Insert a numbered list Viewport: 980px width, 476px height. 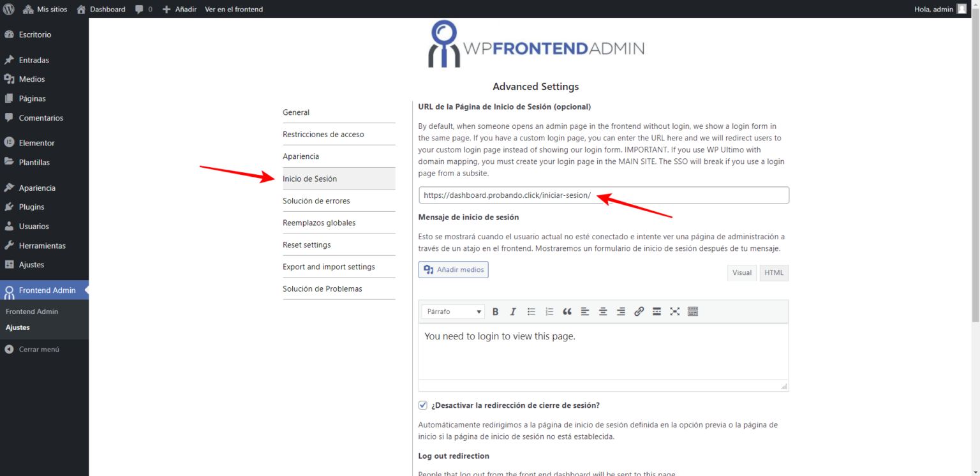point(549,311)
